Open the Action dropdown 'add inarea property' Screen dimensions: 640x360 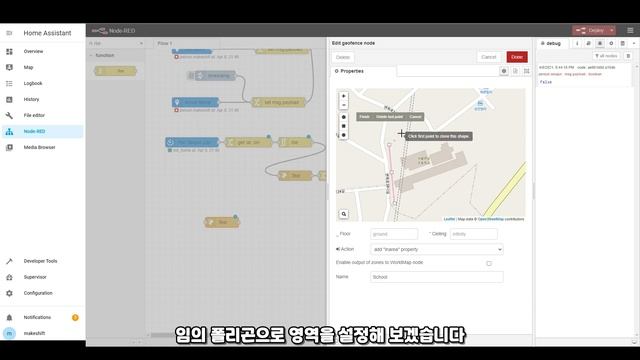tap(437, 249)
